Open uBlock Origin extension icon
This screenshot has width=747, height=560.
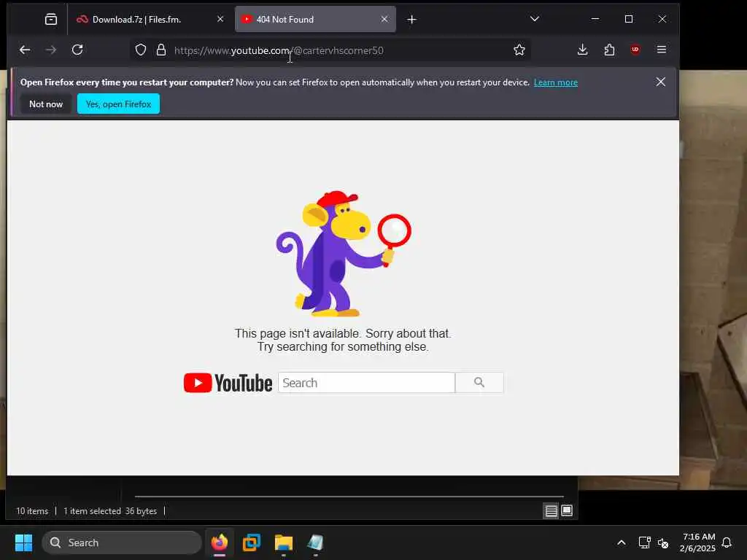(x=635, y=50)
